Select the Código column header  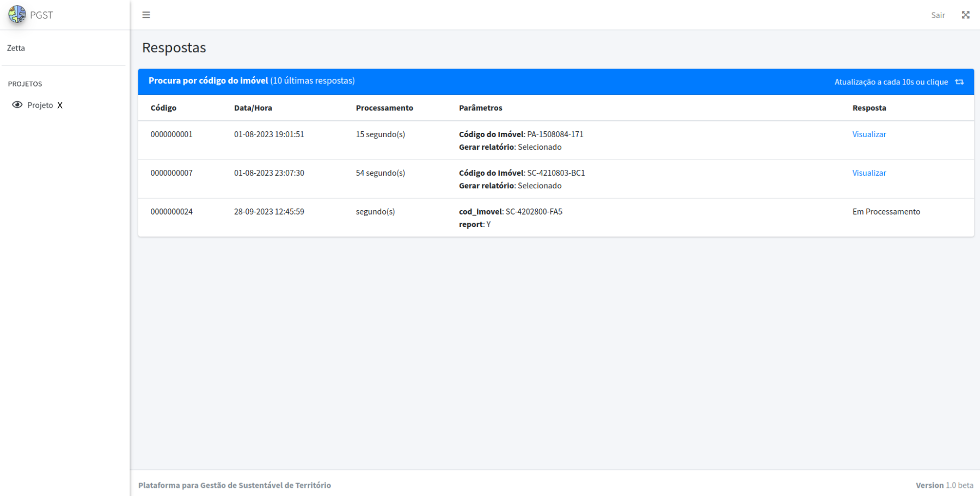pos(163,107)
